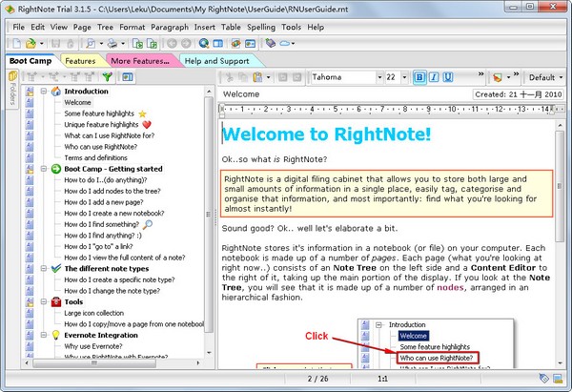Viewport: 572px width, 392px height.
Task: Click the green filter funnel icon
Action: coord(107,76)
